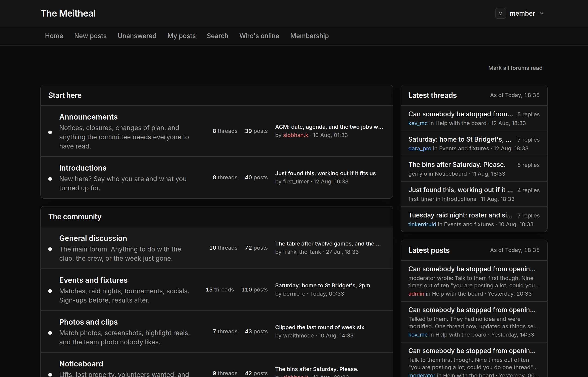Click 'Start here' category heading

pyautogui.click(x=65, y=95)
